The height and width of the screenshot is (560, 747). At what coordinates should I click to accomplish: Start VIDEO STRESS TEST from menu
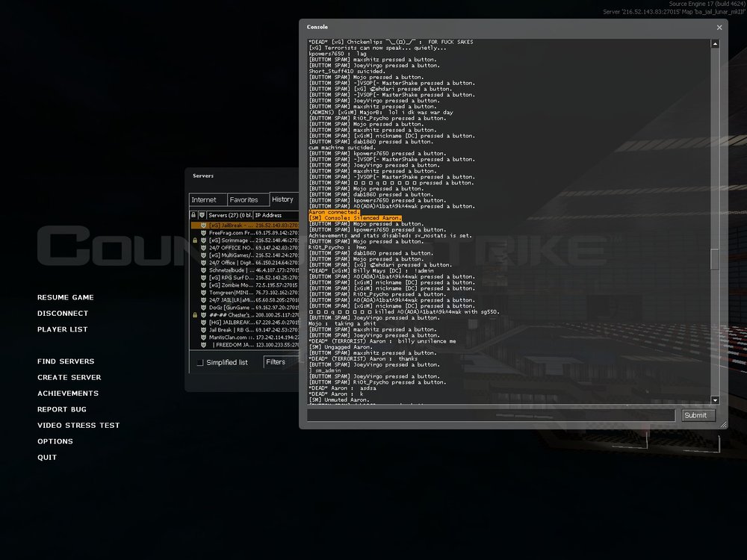78,426
